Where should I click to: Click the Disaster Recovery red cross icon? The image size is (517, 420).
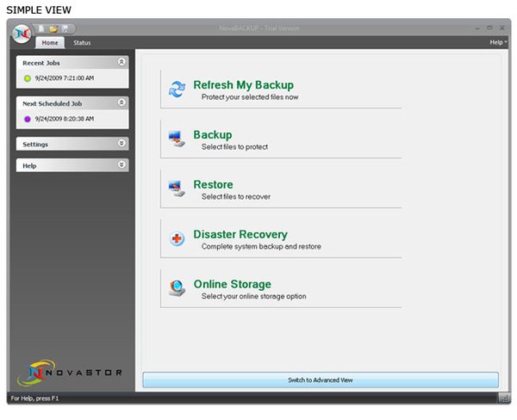point(177,238)
